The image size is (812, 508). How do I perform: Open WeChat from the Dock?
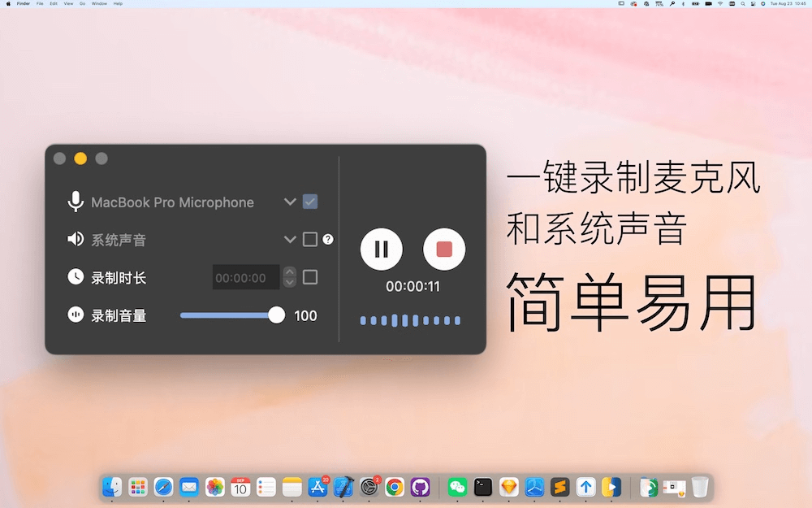pyautogui.click(x=456, y=488)
